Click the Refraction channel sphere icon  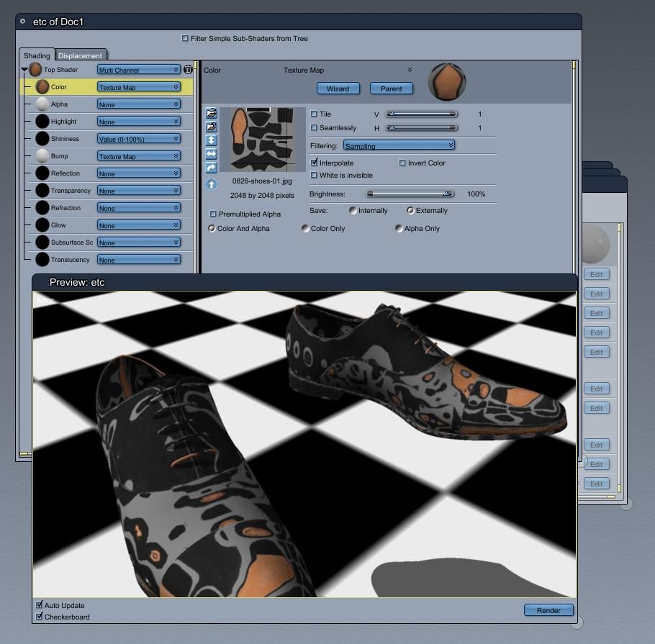(42, 207)
